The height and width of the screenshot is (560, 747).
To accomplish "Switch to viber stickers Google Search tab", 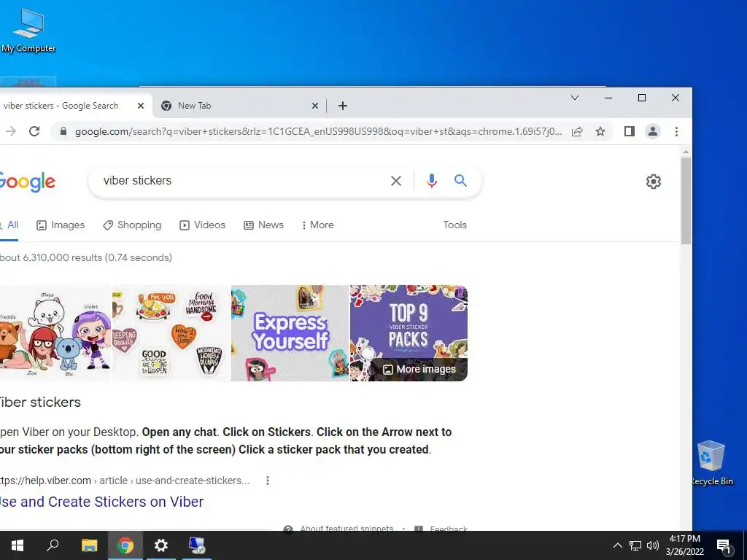I will pos(71,106).
